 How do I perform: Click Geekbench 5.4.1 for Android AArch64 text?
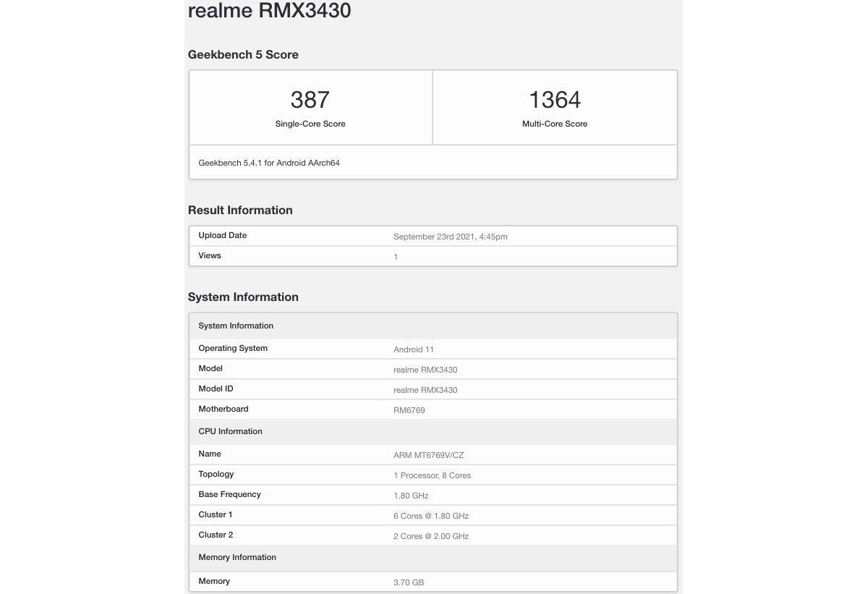[x=268, y=163]
